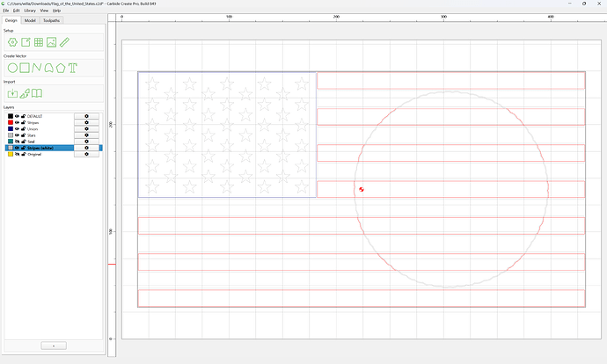Click the yellow Original layer color swatch
Screen dimensions: 607x364
point(11,154)
